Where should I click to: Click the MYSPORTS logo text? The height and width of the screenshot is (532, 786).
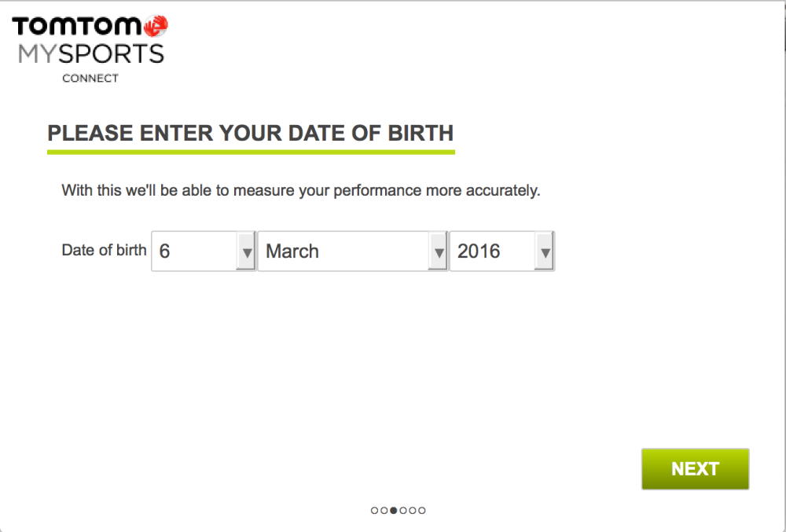(90, 53)
